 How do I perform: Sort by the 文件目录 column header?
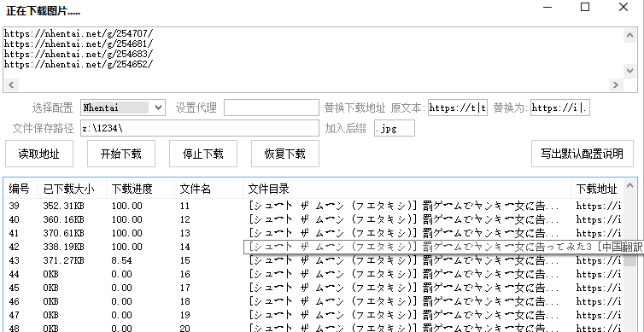(x=407, y=189)
